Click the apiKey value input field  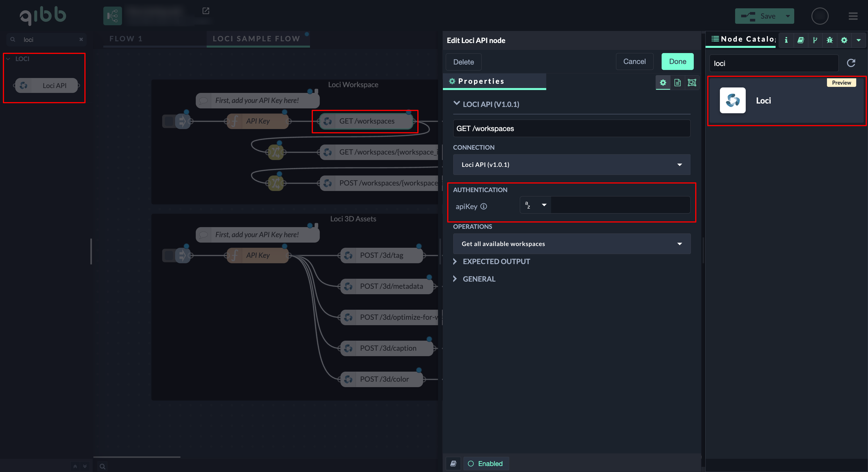620,205
